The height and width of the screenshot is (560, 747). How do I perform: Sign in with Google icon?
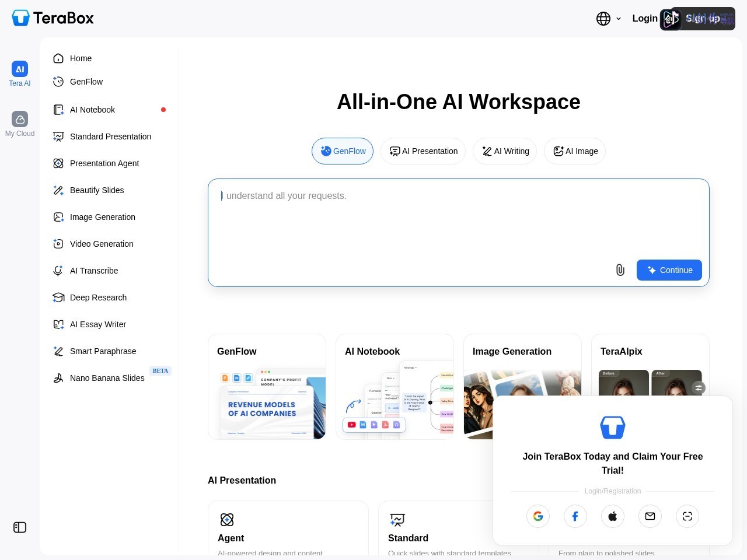pyautogui.click(x=538, y=516)
